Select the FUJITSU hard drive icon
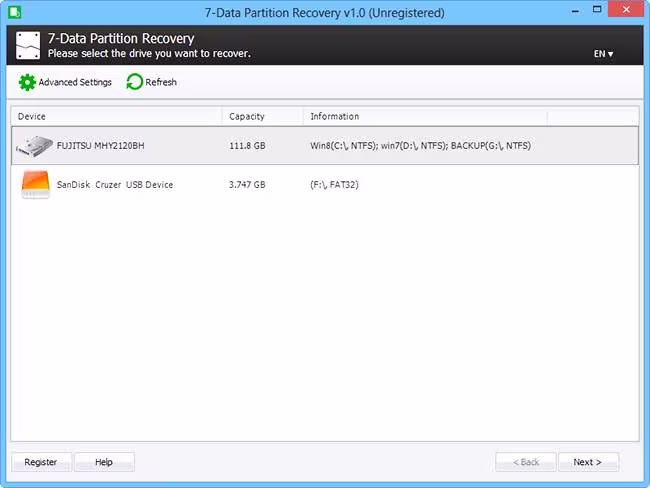 (35, 146)
